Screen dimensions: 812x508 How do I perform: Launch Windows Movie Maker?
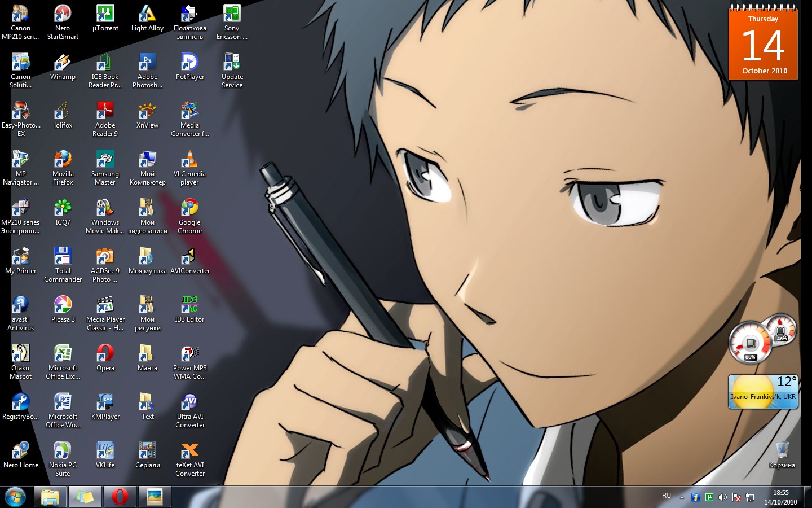tap(105, 217)
